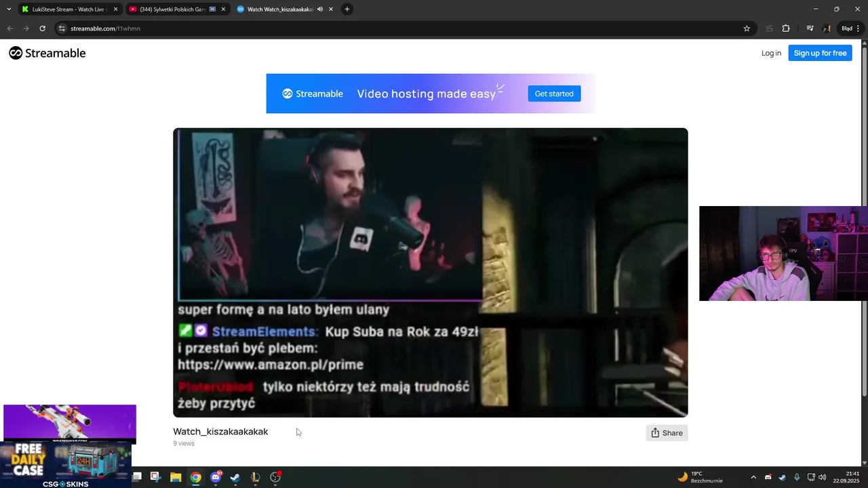Reload the Streamable page
Screen dimensions: 868x488
pos(42,28)
